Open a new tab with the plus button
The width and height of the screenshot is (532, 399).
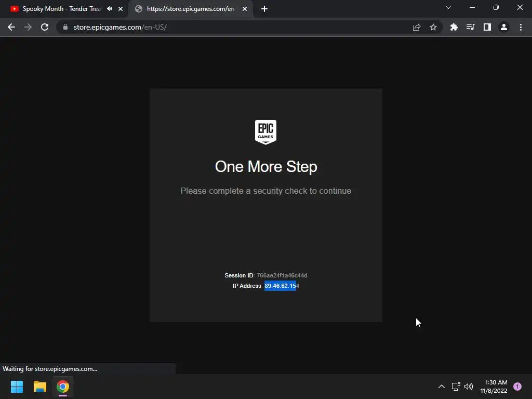[x=264, y=9]
